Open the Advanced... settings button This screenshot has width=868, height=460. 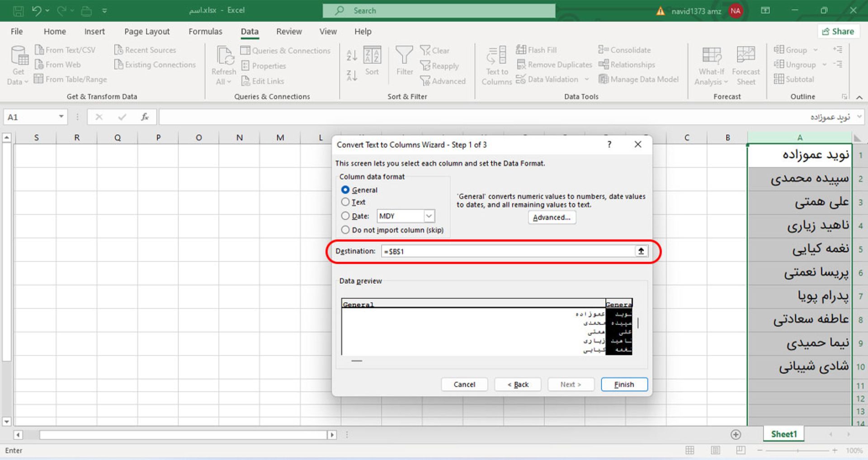552,217
